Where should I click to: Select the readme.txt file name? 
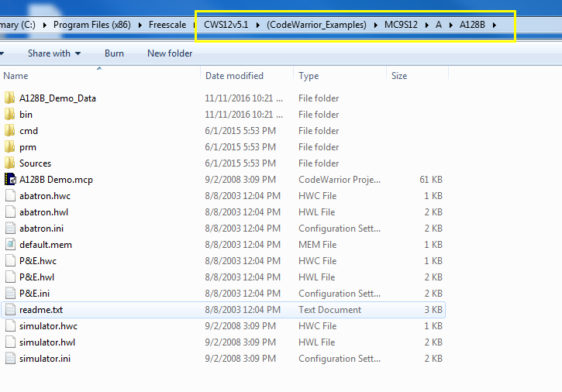(41, 310)
